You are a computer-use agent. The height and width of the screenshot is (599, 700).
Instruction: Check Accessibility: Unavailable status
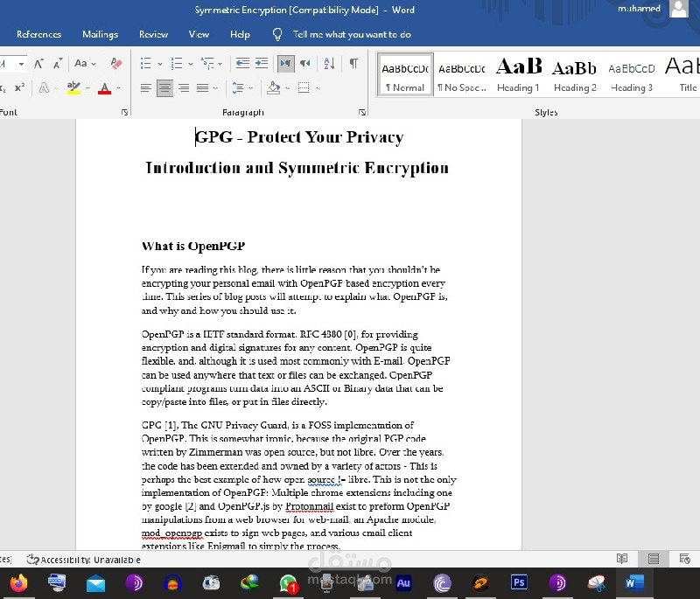click(84, 560)
